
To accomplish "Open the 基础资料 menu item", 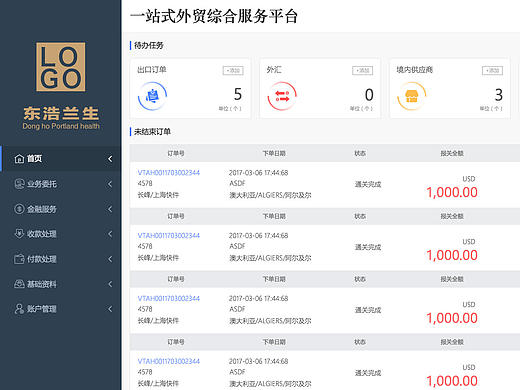I will point(61,284).
